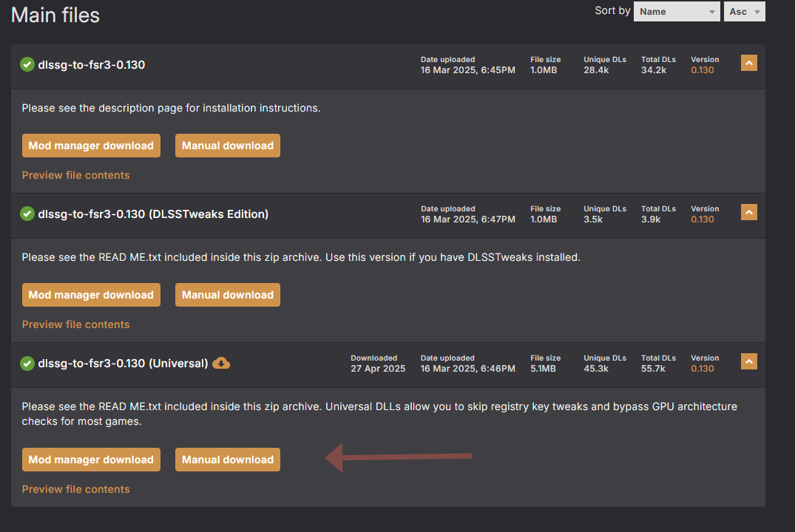Click green checkmark icon beside dlssg-to-fsr3-0.130

[27, 64]
